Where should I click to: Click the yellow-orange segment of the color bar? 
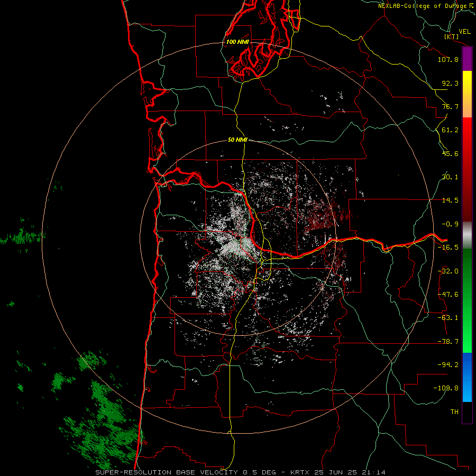(467, 94)
